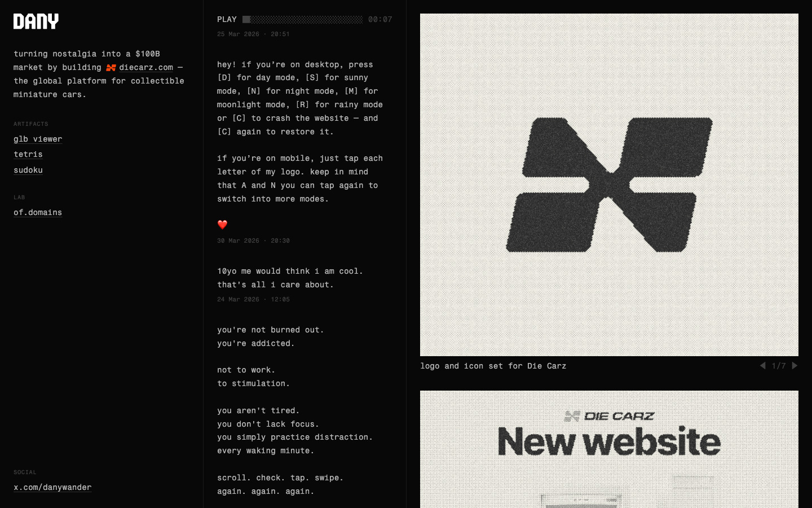This screenshot has width=812, height=508.
Task: Click the text "if you're on mobile, just tap each"
Action: 300,158
